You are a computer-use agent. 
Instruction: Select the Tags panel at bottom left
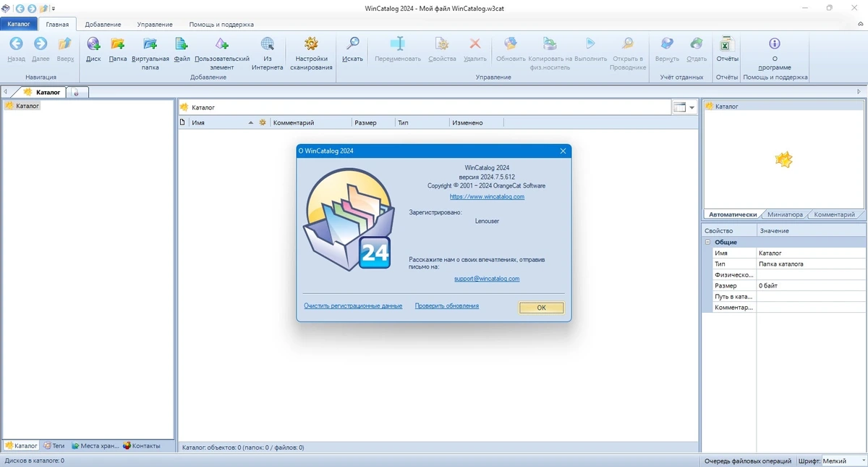point(54,445)
